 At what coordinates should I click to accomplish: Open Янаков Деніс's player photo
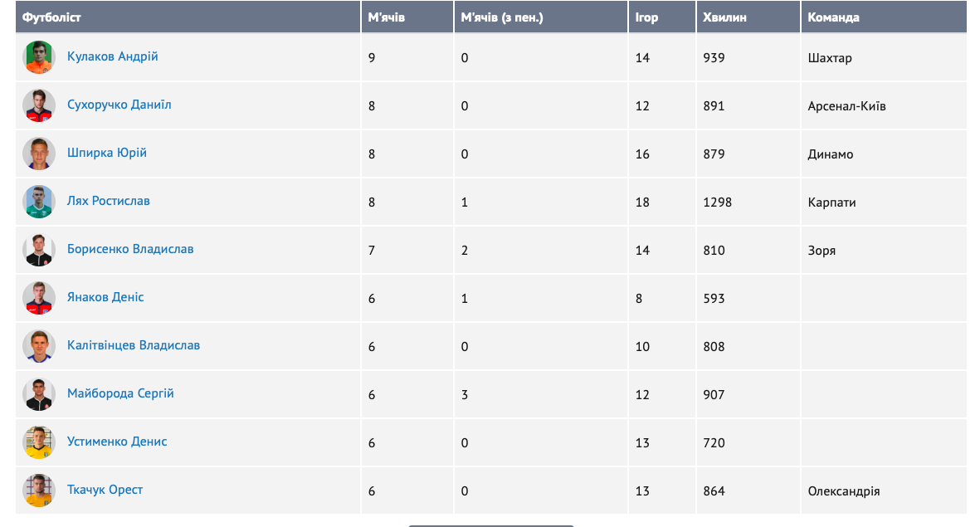[39, 298]
